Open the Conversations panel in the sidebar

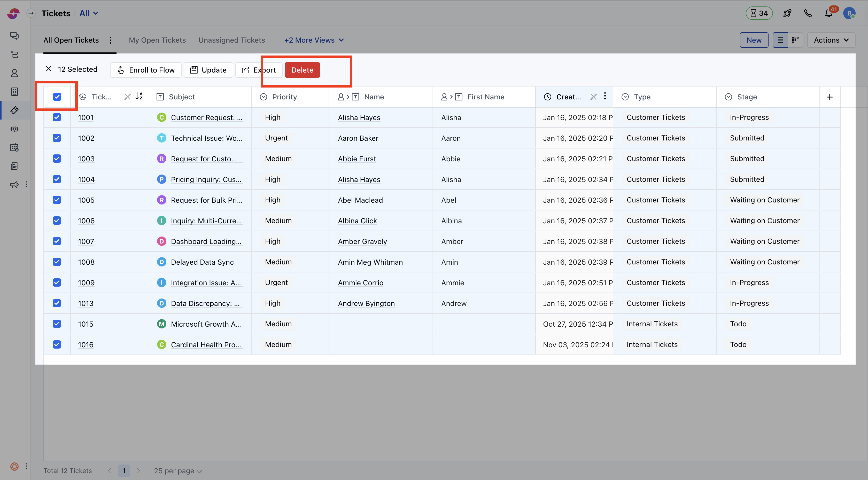(14, 35)
